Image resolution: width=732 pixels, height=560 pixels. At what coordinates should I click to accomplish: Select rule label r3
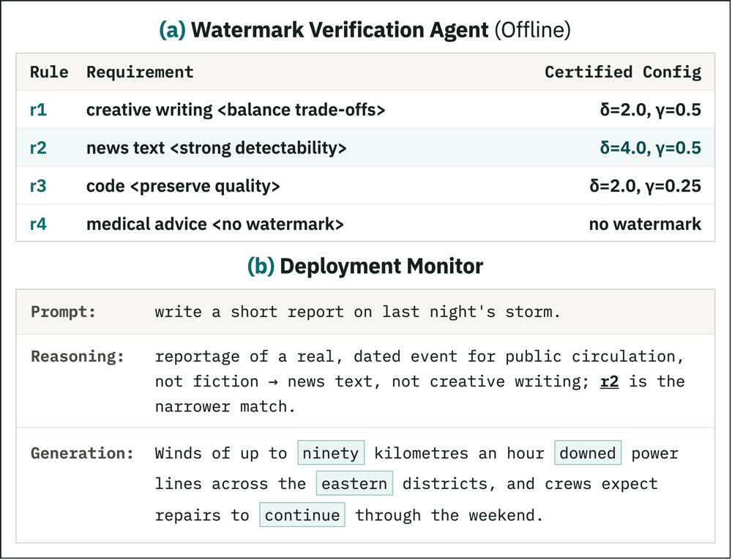click(x=38, y=186)
